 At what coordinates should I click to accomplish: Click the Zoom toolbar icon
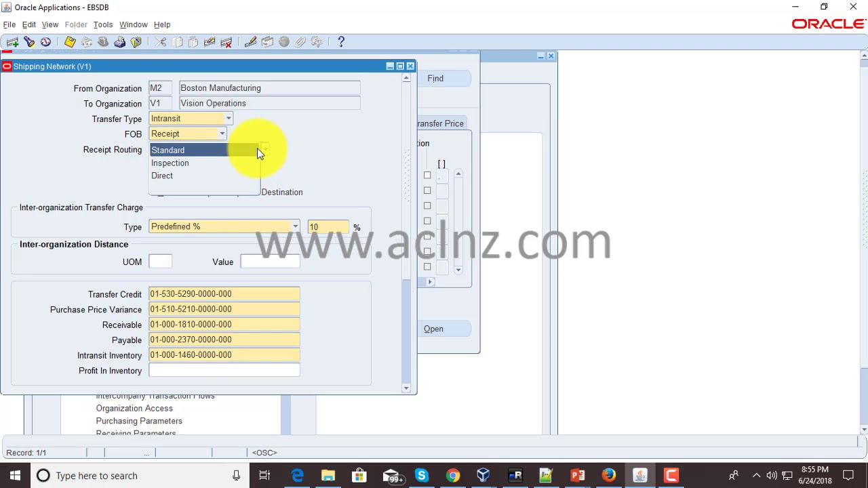coord(267,42)
